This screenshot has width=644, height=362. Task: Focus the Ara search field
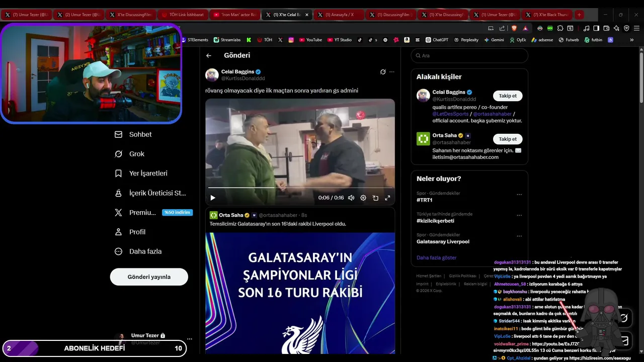coord(469,56)
